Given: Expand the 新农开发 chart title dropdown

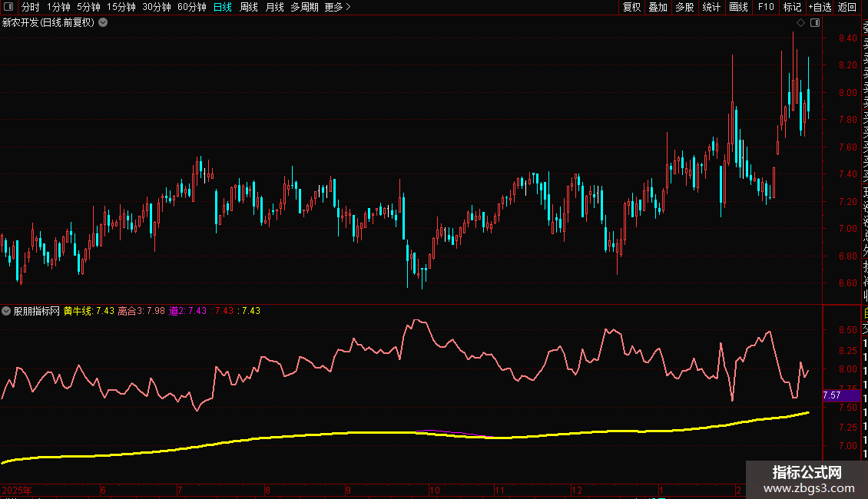Looking at the screenshot, I should tap(103, 23).
